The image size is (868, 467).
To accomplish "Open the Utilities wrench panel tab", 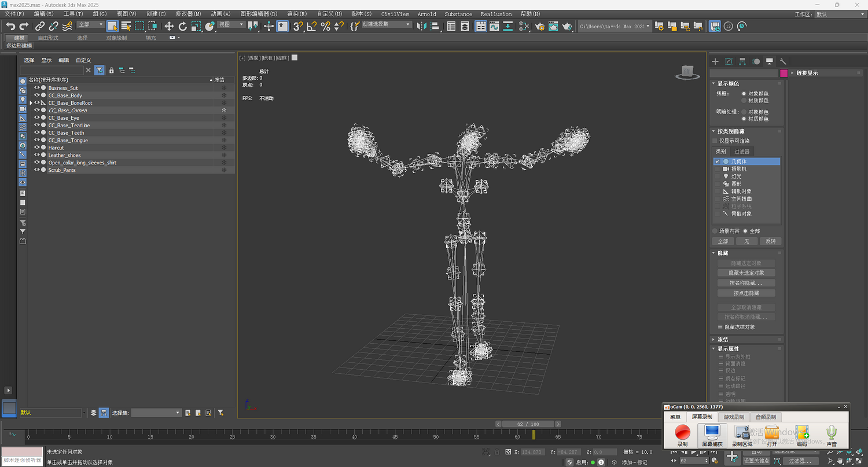I will point(783,61).
